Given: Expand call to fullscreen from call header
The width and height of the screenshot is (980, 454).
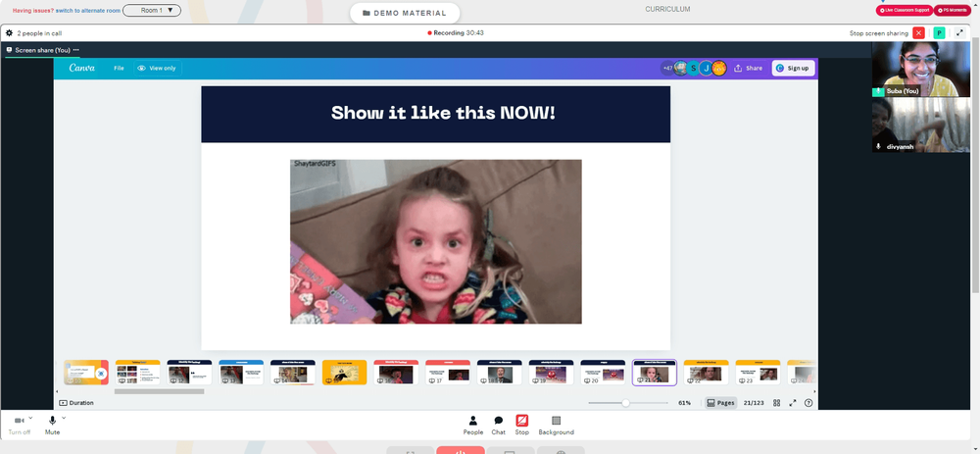Looking at the screenshot, I should point(960,33).
